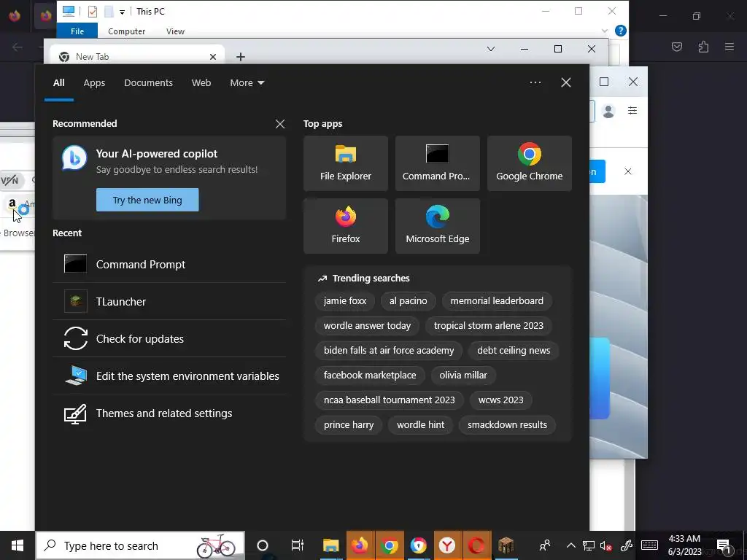This screenshot has width=747, height=560.
Task: Open TLauncher from Recent list
Action: pyautogui.click(x=169, y=301)
